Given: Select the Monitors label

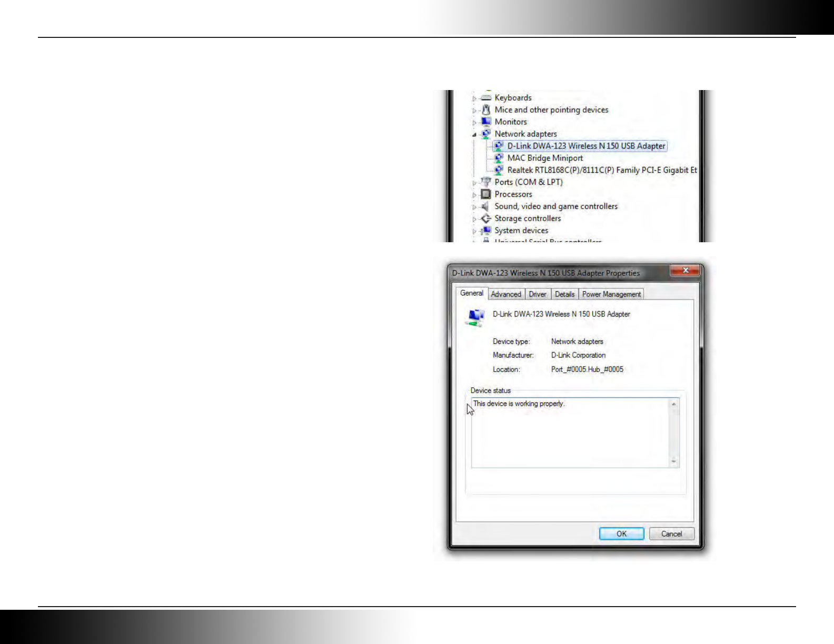Looking at the screenshot, I should click(511, 122).
